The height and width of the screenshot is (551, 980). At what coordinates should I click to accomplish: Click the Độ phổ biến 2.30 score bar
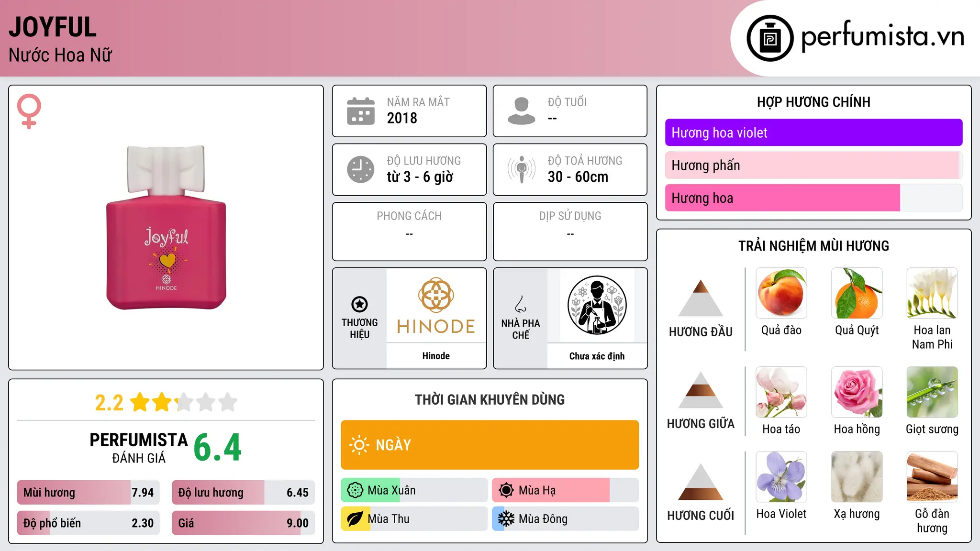(89, 523)
